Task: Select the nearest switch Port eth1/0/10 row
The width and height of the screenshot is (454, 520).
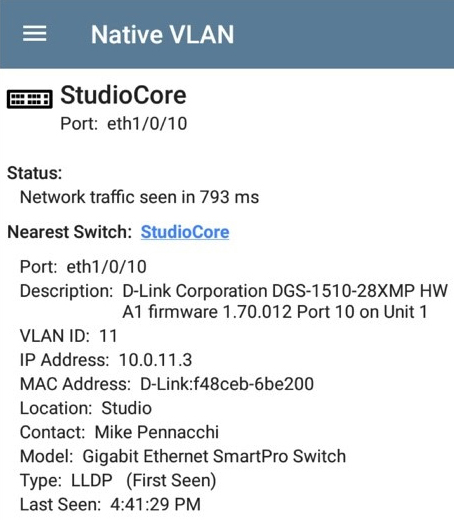Action: [x=83, y=267]
